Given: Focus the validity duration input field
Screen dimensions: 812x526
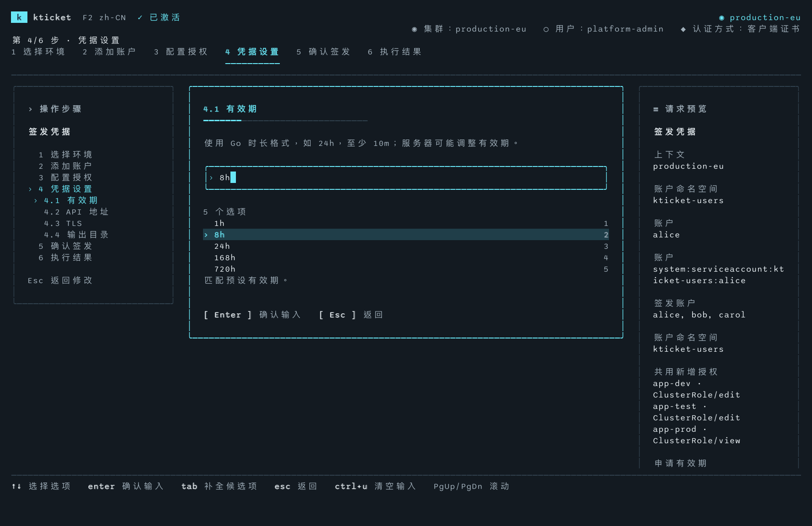Looking at the screenshot, I should click(x=406, y=177).
